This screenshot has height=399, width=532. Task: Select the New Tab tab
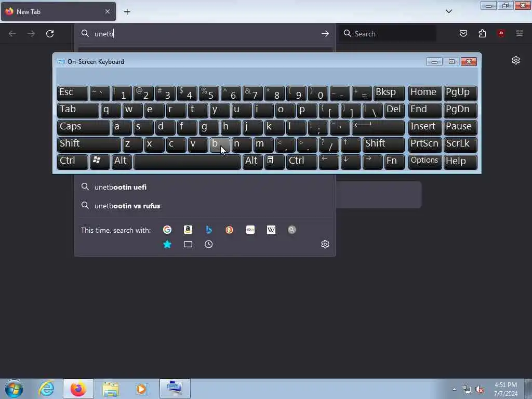58,11
